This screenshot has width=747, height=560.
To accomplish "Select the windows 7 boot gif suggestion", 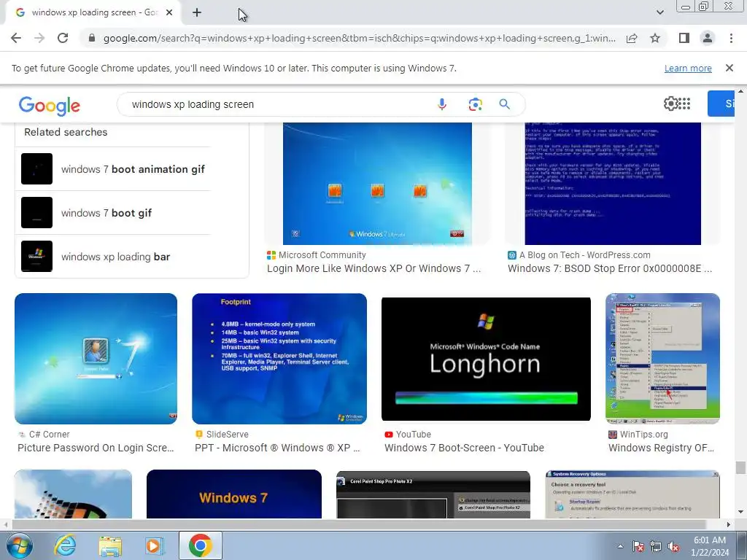I will pos(113,213).
